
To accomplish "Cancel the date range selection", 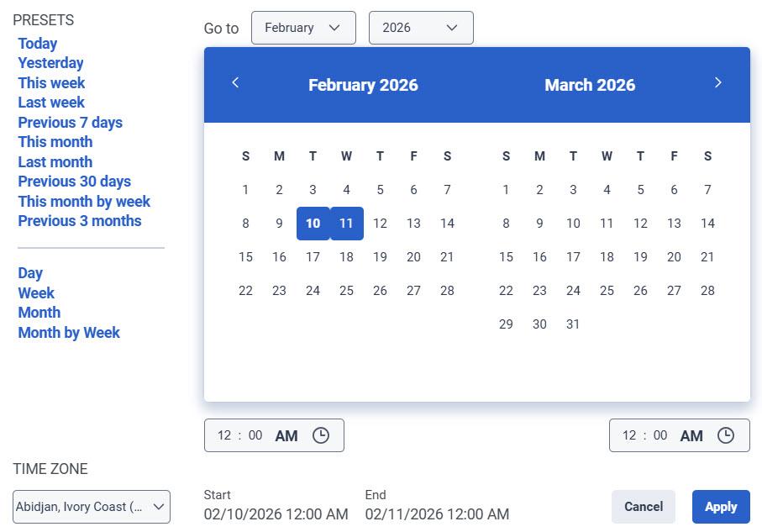I will click(x=643, y=506).
